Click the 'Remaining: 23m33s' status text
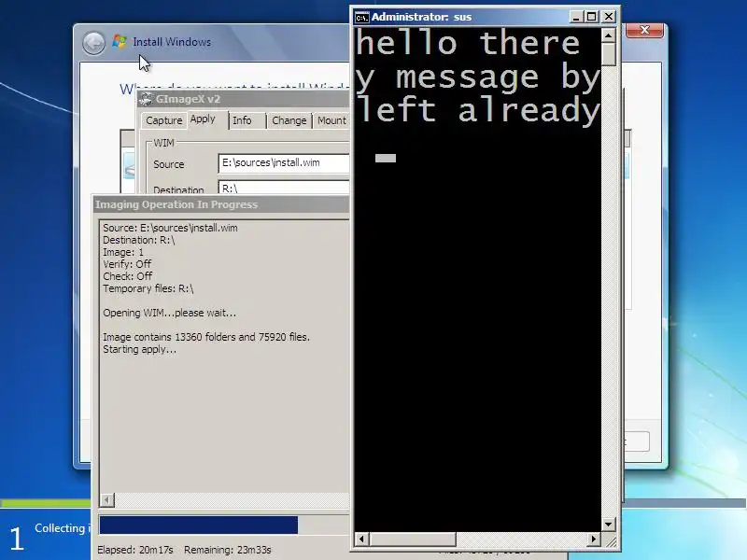 coord(227,550)
